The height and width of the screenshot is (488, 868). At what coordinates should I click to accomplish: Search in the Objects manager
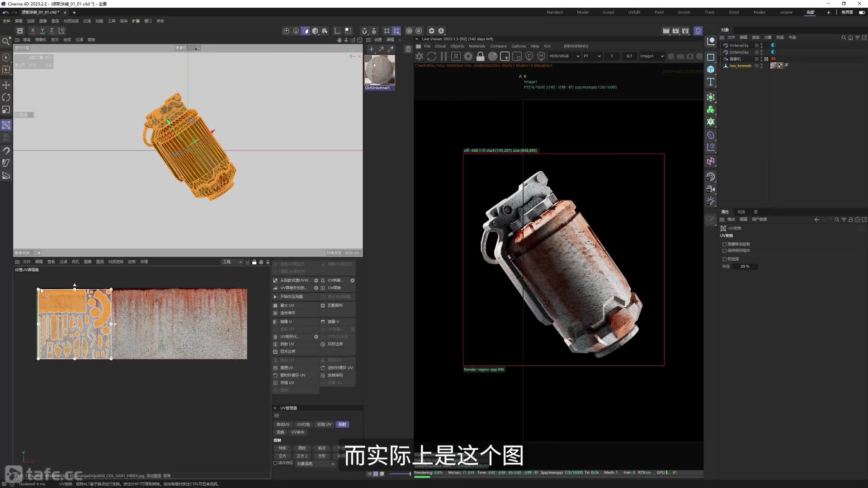pos(844,38)
